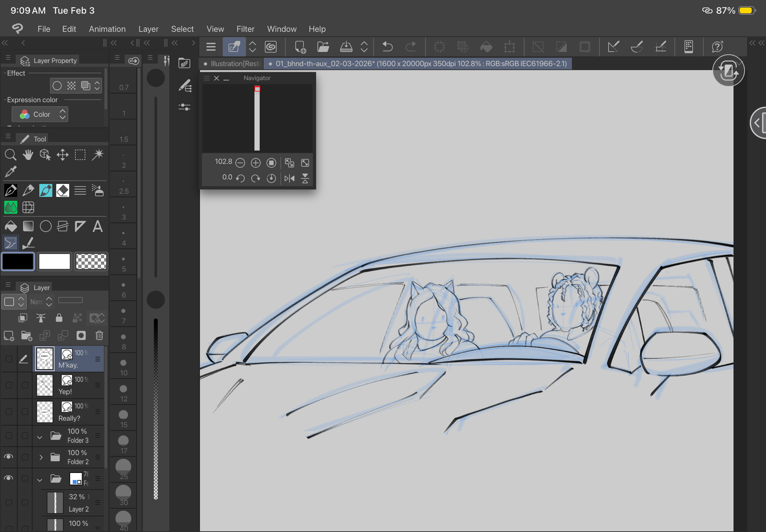The height and width of the screenshot is (532, 766).
Task: Expand Folder 2 chevron
Action: (x=41, y=457)
